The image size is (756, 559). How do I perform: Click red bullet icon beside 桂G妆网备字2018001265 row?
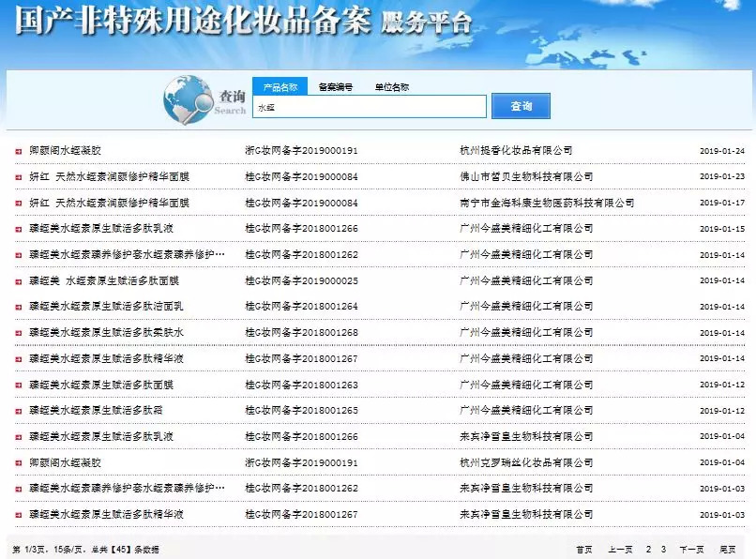[19, 411]
